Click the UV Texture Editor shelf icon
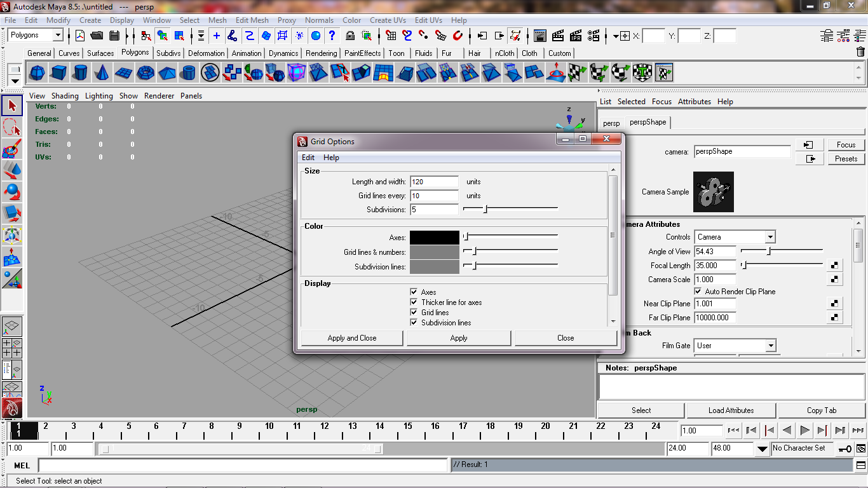Screen dimensions: 868x488 click(x=664, y=73)
